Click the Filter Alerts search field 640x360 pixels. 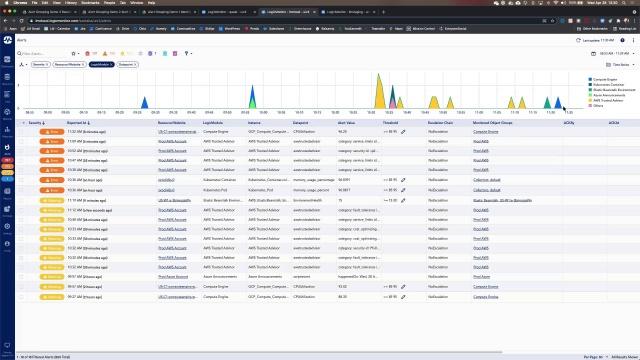(x=43, y=53)
